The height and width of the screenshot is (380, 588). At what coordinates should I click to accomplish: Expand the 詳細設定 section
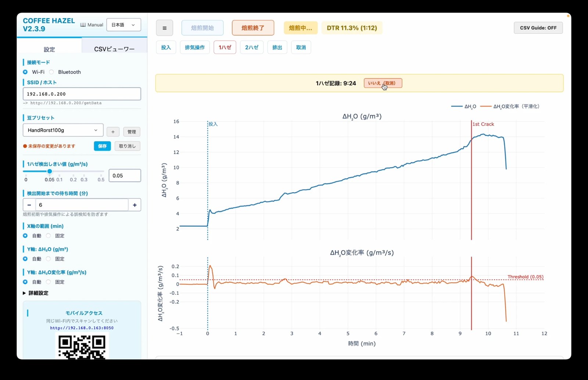(x=36, y=293)
